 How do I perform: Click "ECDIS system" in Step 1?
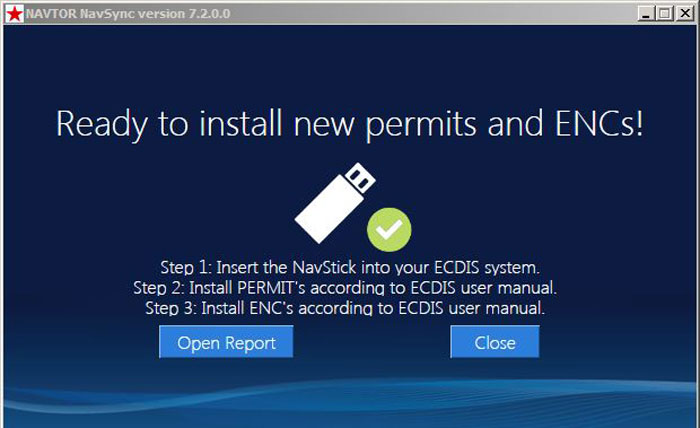coord(493,267)
